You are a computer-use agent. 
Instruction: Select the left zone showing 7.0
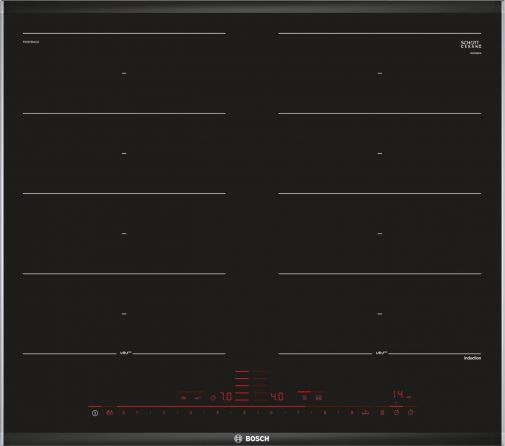227,396
